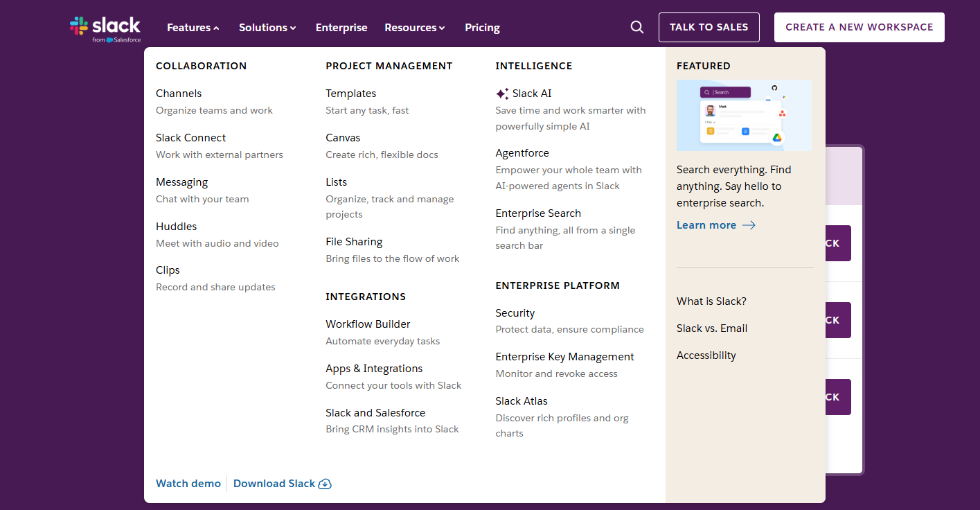Image resolution: width=980 pixels, height=510 pixels.
Task: Collapse the Features menu
Action: click(193, 28)
